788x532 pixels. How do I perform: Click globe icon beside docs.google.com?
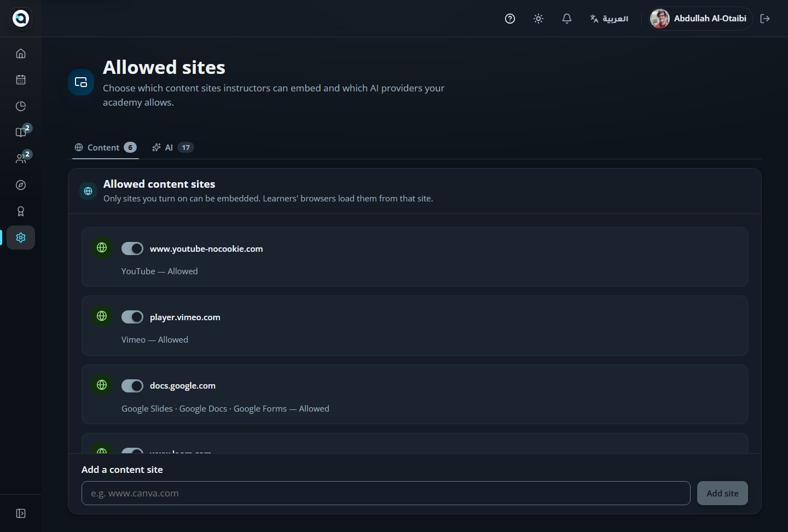pyautogui.click(x=102, y=385)
